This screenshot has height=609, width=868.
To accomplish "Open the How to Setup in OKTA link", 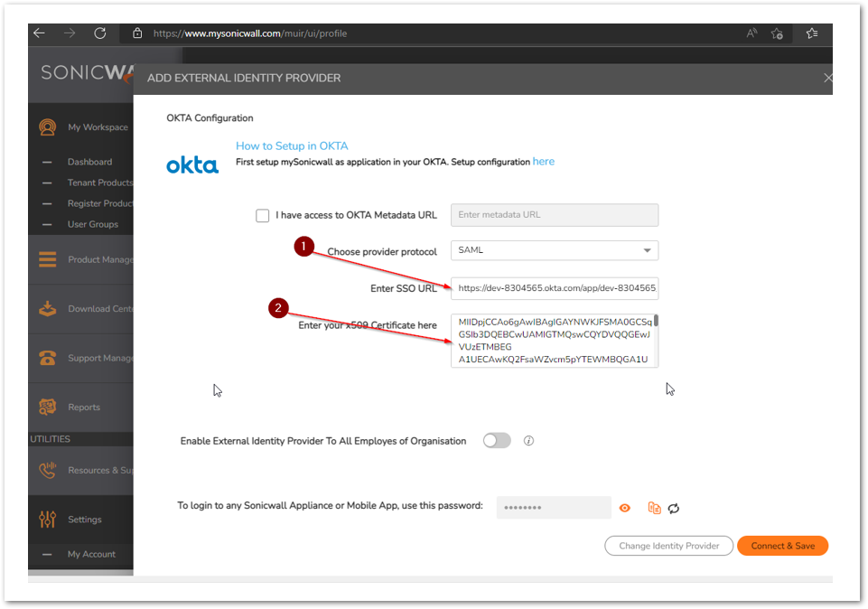I will point(292,145).
